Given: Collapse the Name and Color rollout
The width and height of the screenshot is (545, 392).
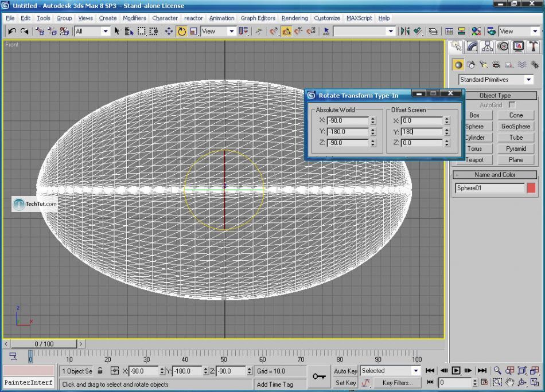Looking at the screenshot, I should point(457,175).
